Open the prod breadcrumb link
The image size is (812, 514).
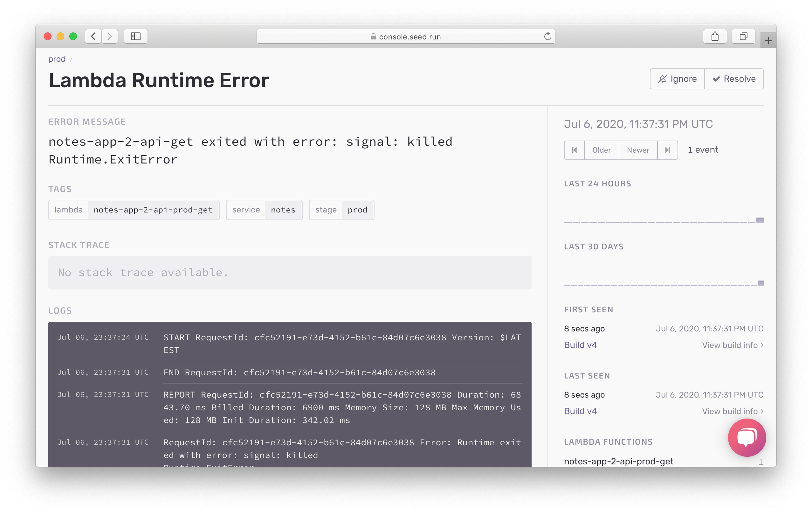tap(57, 59)
